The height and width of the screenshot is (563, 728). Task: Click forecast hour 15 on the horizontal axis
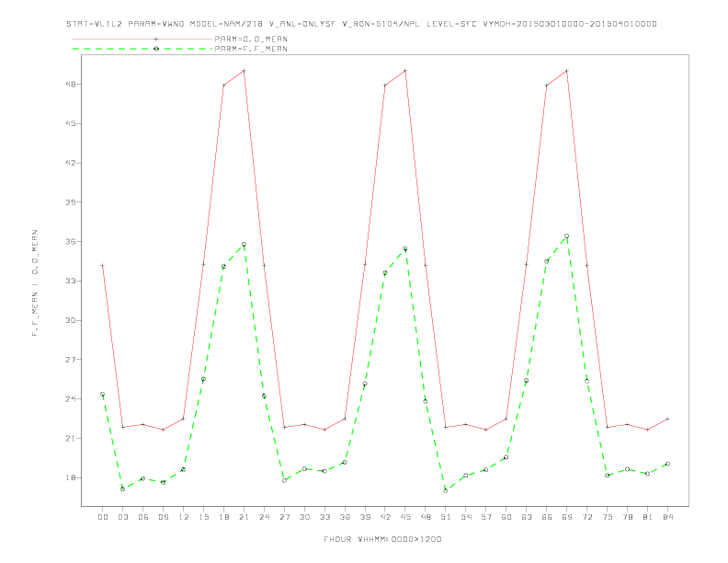point(203,517)
